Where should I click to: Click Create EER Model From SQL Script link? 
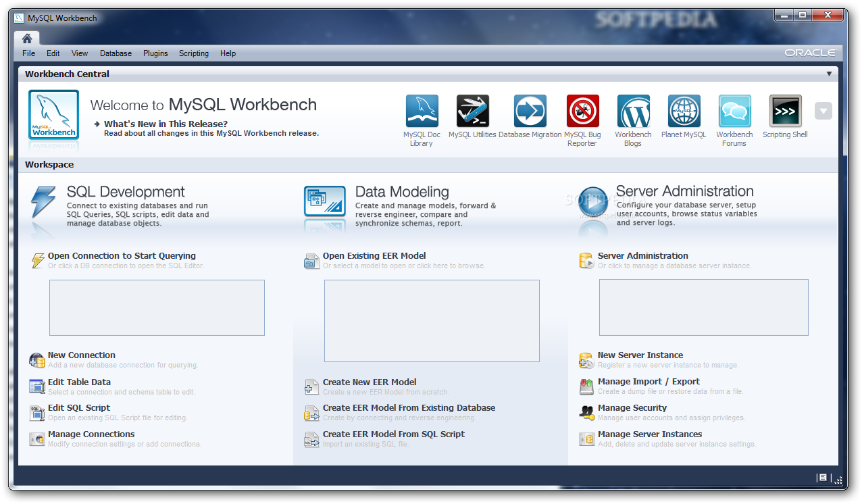[394, 434]
